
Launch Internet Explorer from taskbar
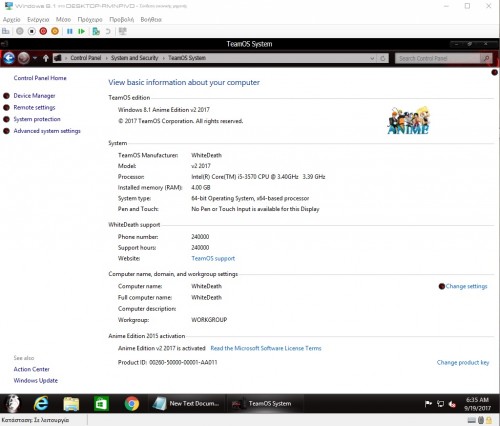point(41,403)
